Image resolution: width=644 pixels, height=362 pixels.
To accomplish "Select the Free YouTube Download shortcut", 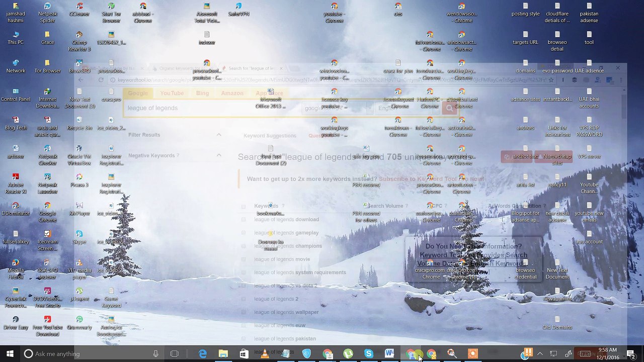I will point(48,327).
